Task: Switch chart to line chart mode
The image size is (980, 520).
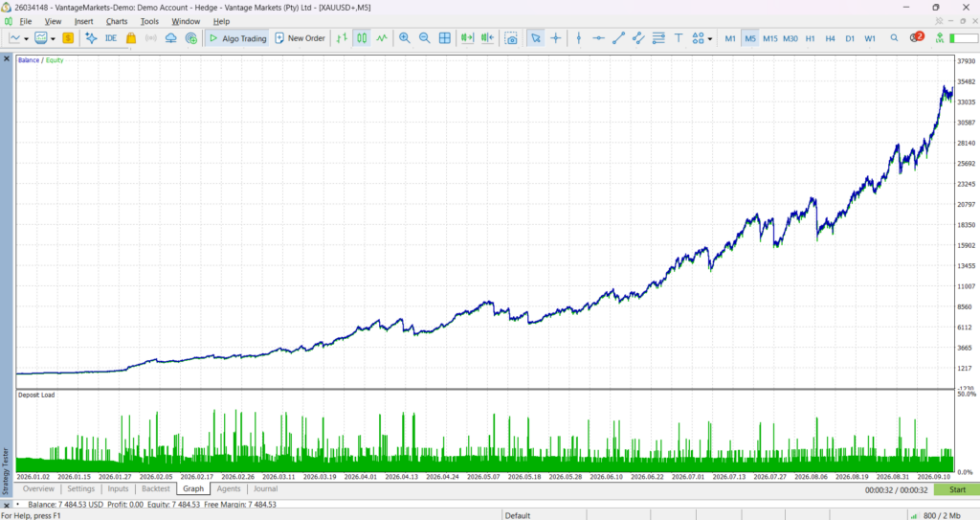Action: (x=382, y=38)
